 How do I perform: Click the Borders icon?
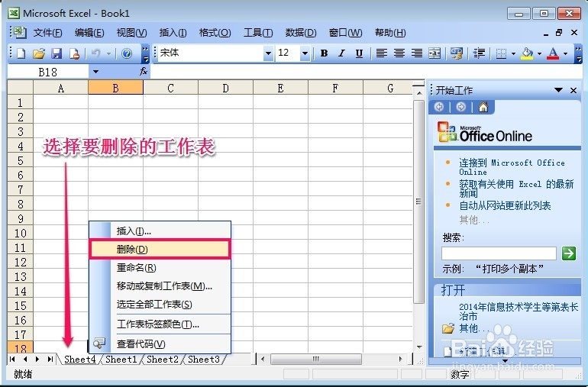click(501, 53)
